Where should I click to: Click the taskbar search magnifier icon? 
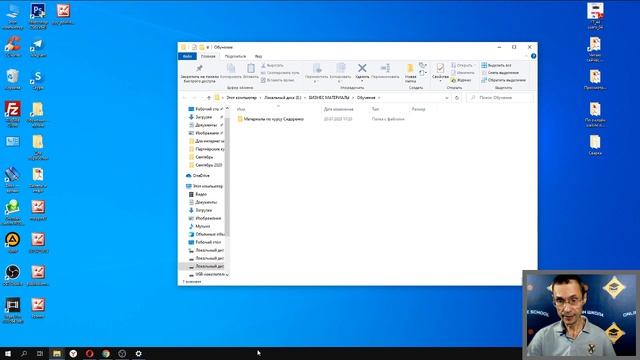[24, 353]
